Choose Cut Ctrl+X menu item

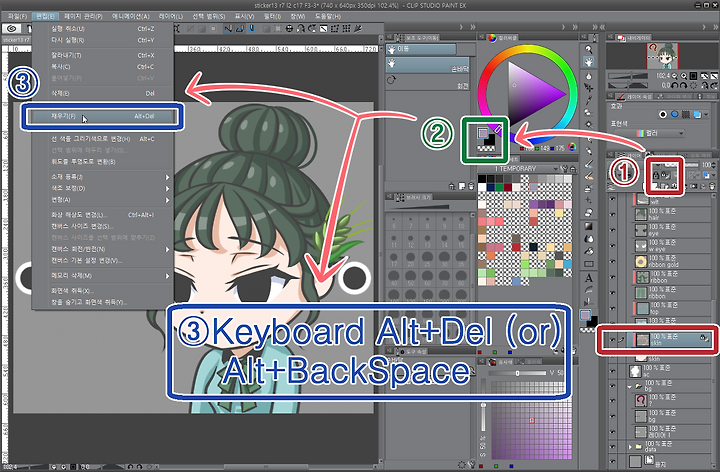coord(102,55)
